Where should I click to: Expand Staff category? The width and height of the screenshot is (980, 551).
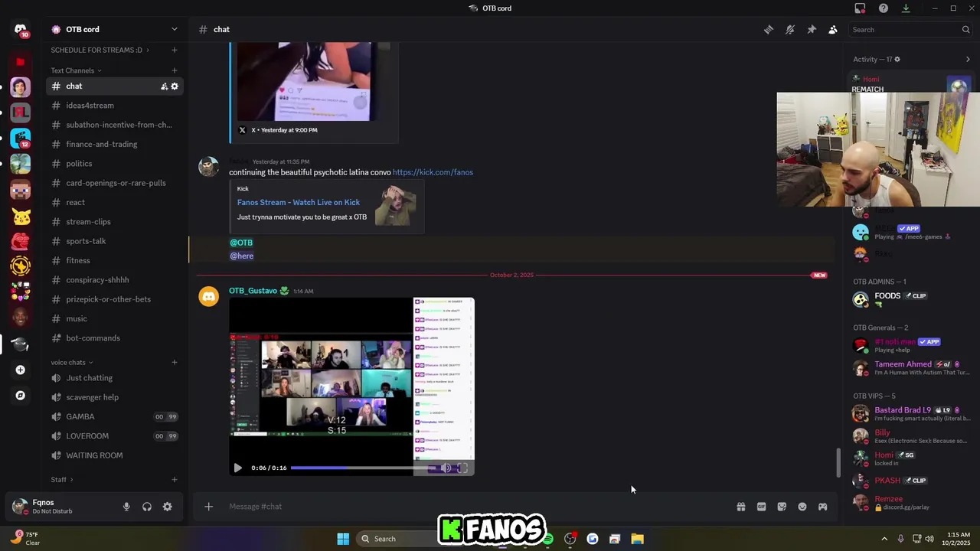point(62,480)
